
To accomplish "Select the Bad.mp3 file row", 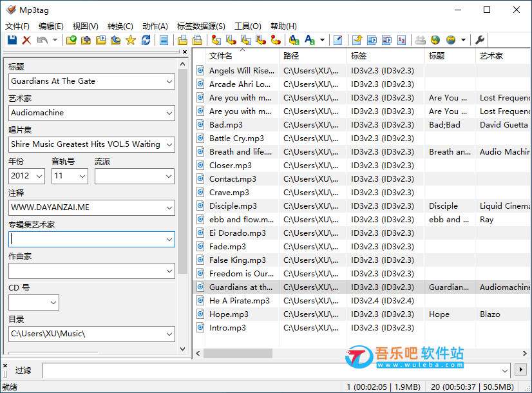I will point(361,125).
